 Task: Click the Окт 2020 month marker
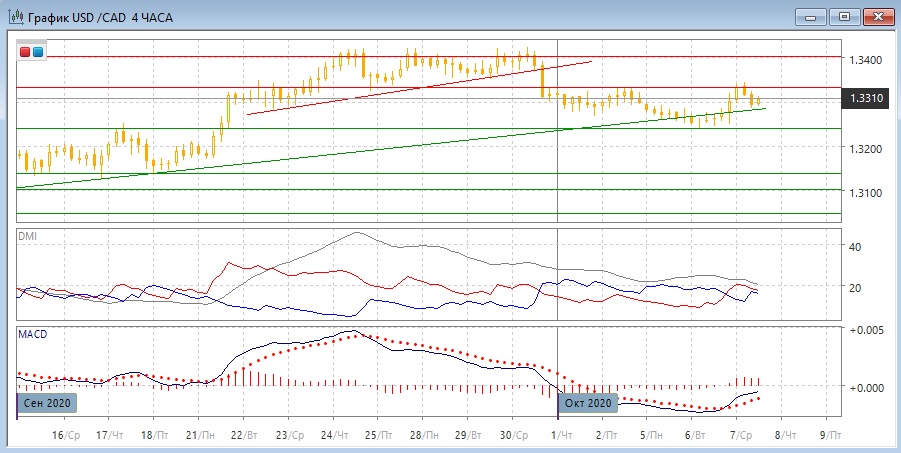(587, 403)
